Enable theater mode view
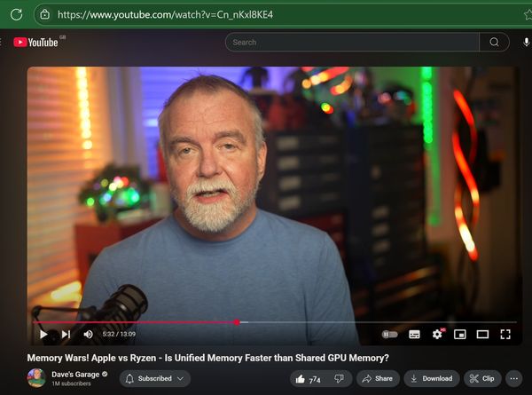Screen dimensions: 532x395 tap(482, 335)
